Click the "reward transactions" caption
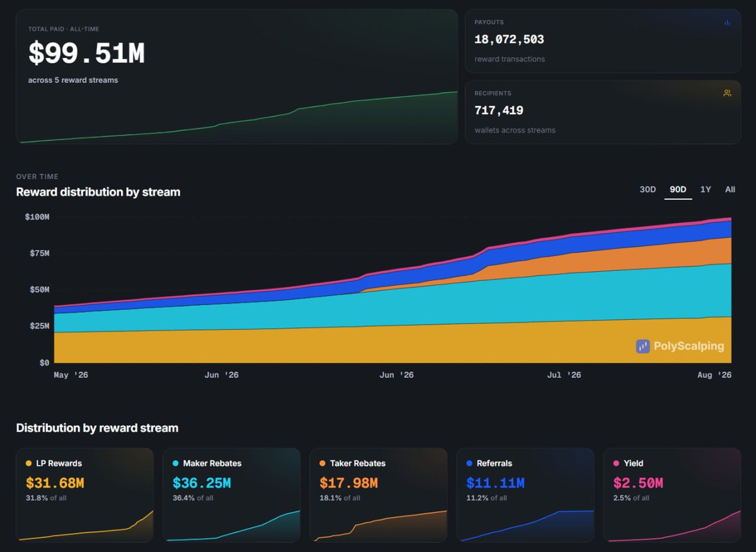 510,59
